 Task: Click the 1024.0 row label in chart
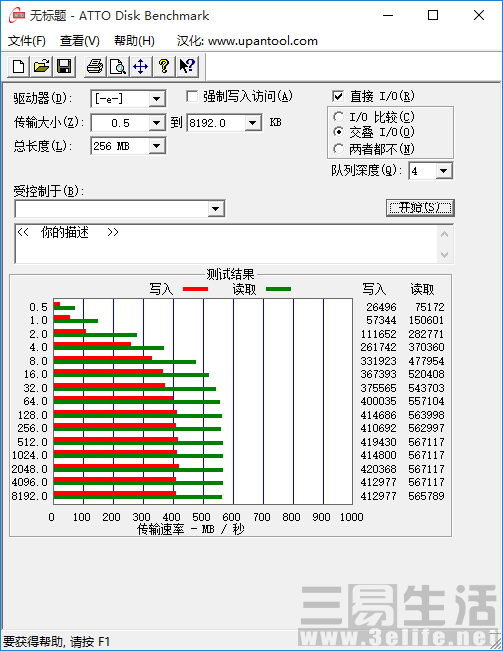29,455
